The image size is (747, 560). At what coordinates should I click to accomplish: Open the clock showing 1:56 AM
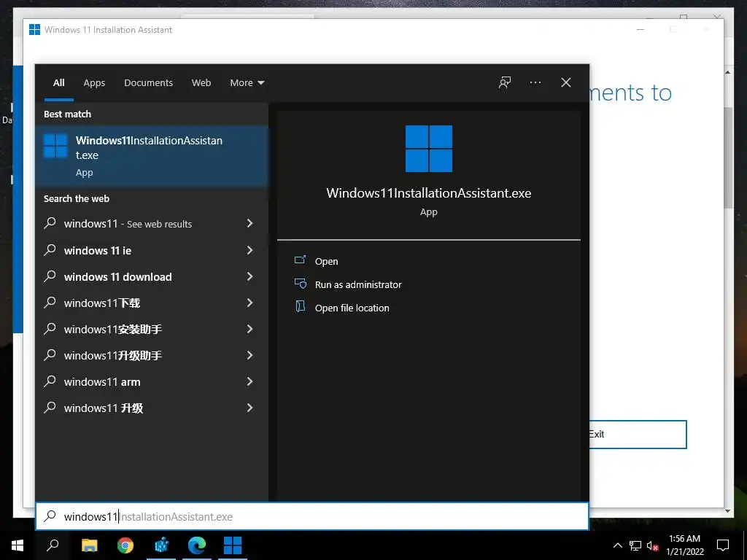tap(684, 545)
